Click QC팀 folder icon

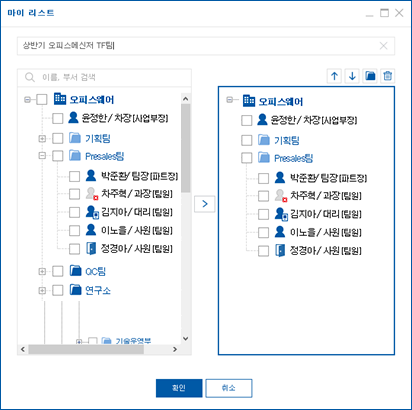coord(75,271)
